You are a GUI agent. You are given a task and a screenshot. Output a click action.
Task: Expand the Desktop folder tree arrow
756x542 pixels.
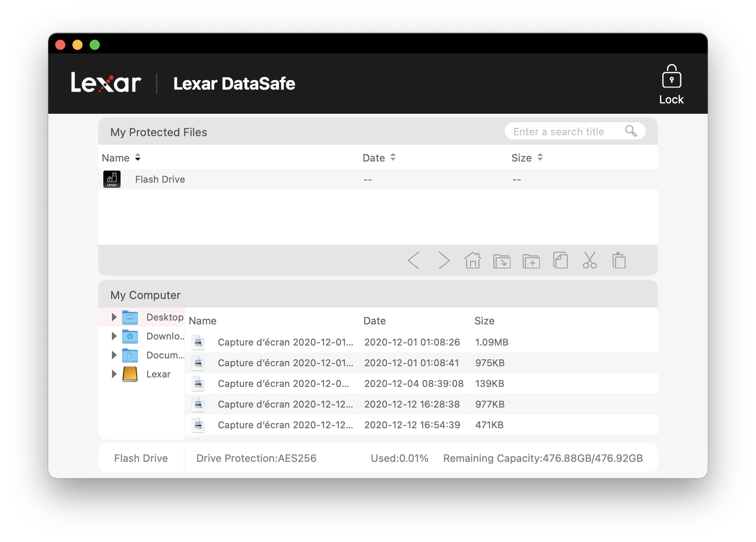tap(114, 317)
